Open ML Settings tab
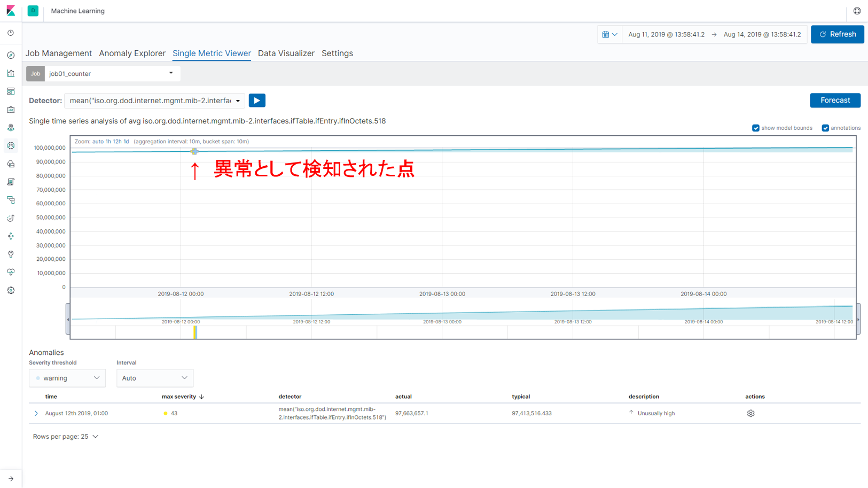Screen dimensions: 868x488 [x=337, y=53]
